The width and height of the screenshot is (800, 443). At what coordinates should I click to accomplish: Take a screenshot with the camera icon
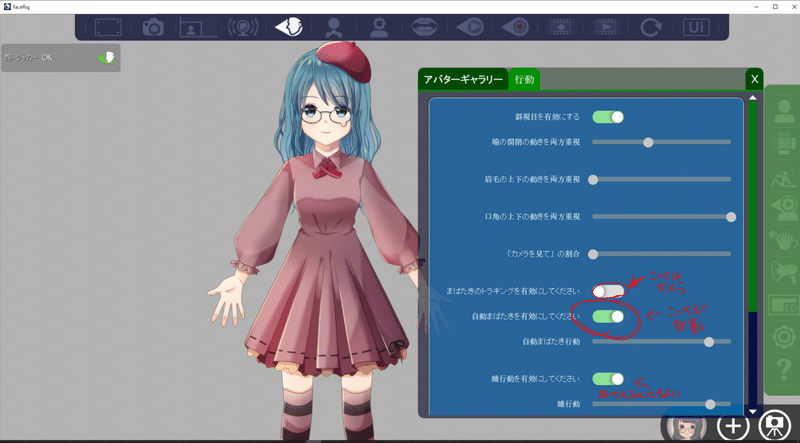153,27
